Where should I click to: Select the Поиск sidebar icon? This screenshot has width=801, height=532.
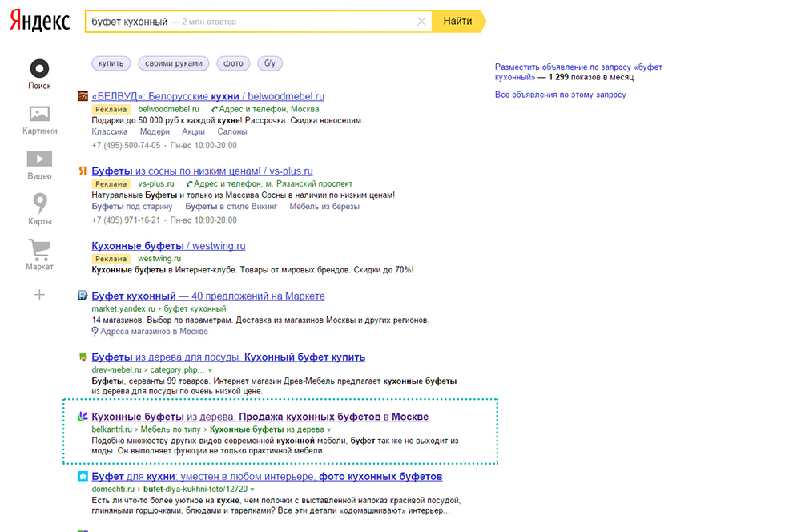pyautogui.click(x=39, y=68)
